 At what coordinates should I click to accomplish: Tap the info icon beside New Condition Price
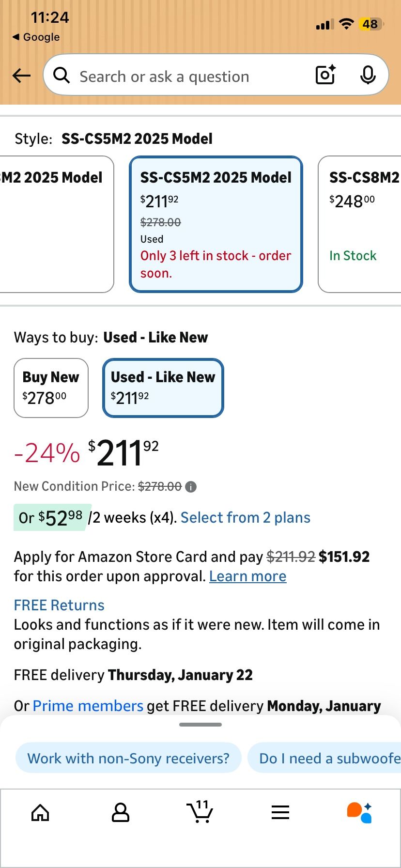(191, 487)
